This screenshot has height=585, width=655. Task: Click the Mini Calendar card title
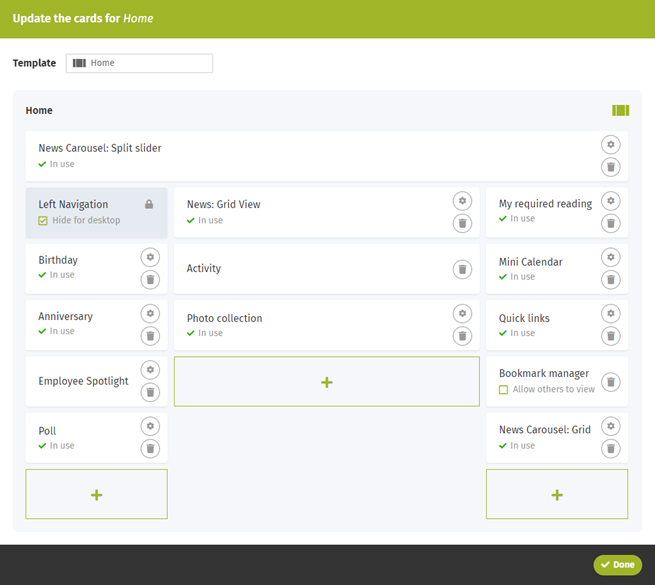(531, 262)
